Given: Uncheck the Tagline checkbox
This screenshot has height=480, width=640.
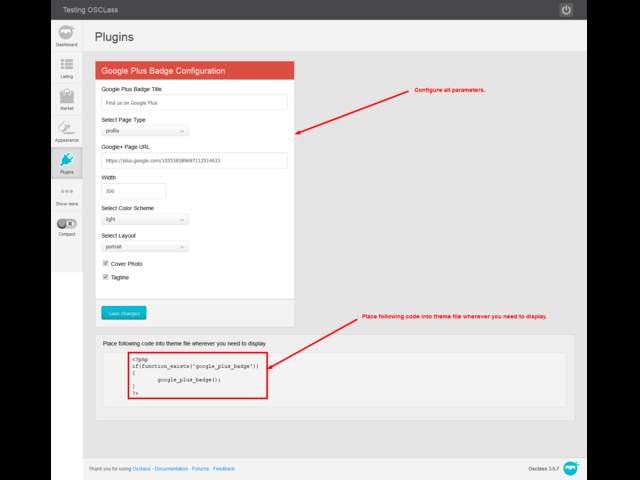Looking at the screenshot, I should (x=105, y=277).
